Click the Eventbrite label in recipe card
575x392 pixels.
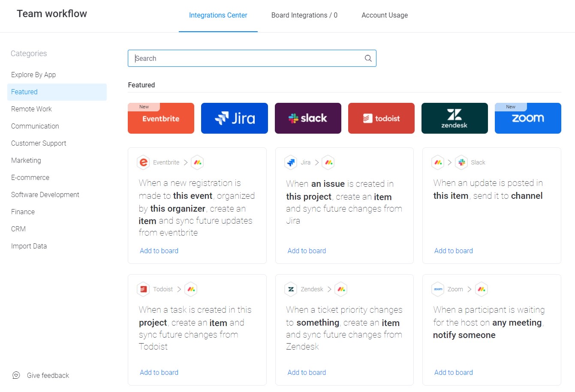(x=166, y=162)
